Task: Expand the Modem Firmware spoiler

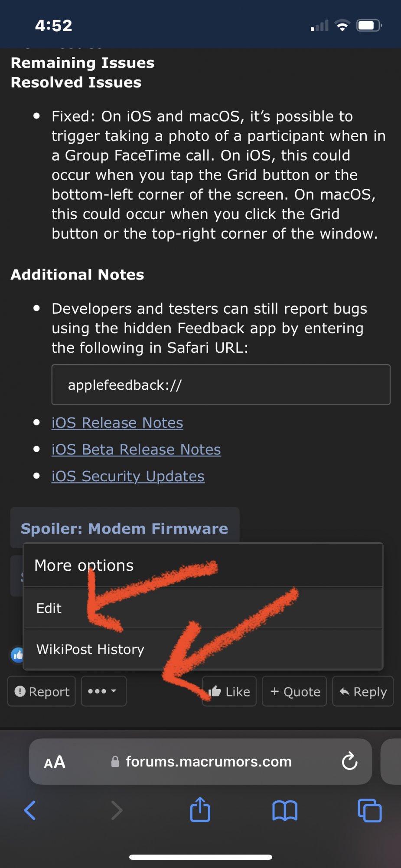Action: 124,528
